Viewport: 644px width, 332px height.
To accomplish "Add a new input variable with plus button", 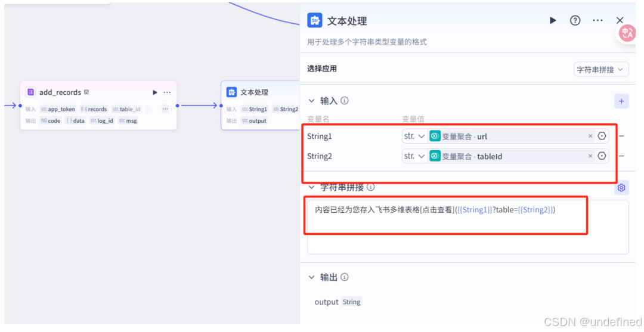I will tap(621, 101).
